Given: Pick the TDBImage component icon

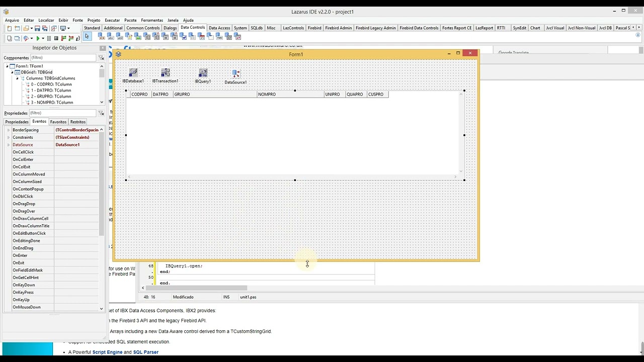Looking at the screenshot, I should point(138,36).
